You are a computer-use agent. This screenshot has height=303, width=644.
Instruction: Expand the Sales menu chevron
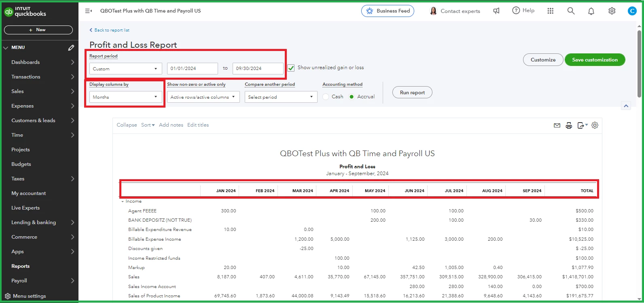tap(72, 91)
